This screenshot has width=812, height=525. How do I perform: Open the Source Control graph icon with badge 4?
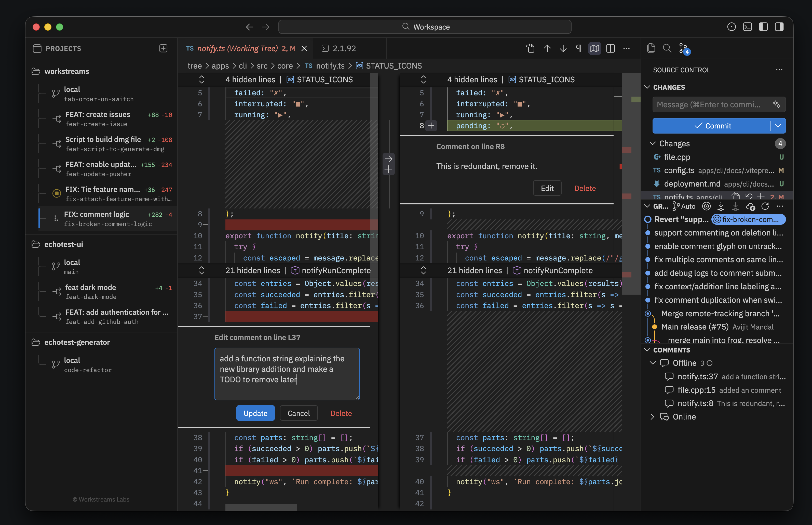pyautogui.click(x=683, y=49)
